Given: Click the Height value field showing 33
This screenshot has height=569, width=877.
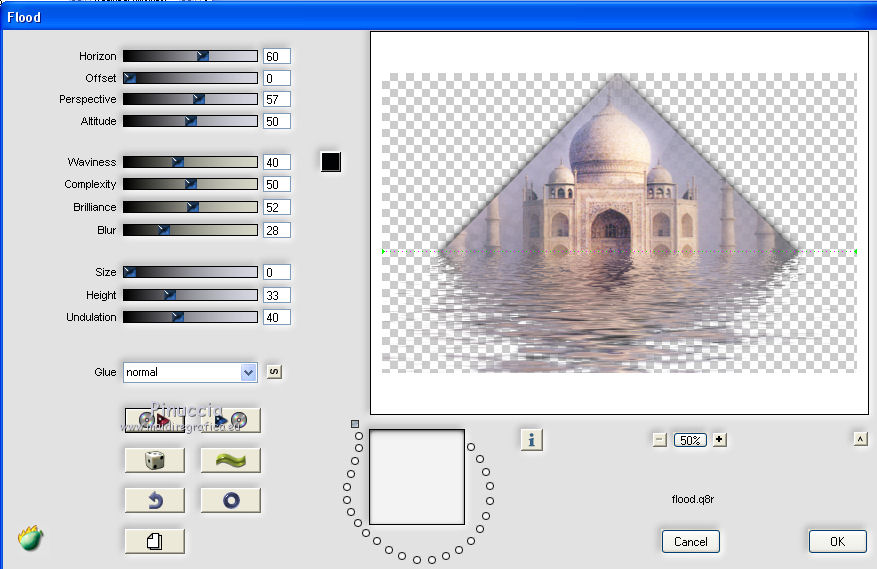Looking at the screenshot, I should [x=277, y=295].
